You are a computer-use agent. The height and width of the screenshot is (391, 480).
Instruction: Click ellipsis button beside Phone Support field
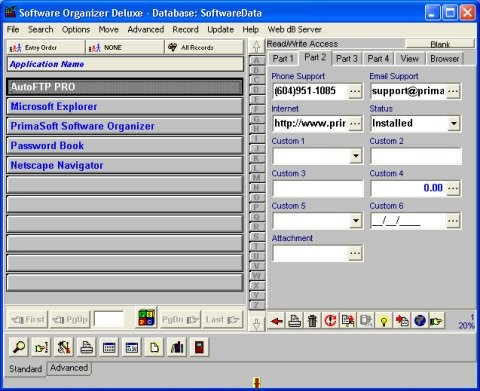(x=355, y=91)
